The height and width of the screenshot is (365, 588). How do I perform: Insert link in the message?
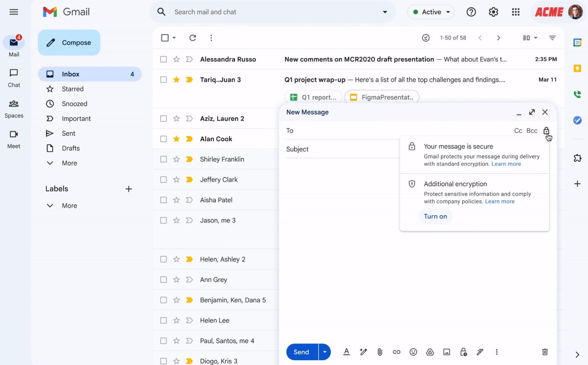coord(397,352)
